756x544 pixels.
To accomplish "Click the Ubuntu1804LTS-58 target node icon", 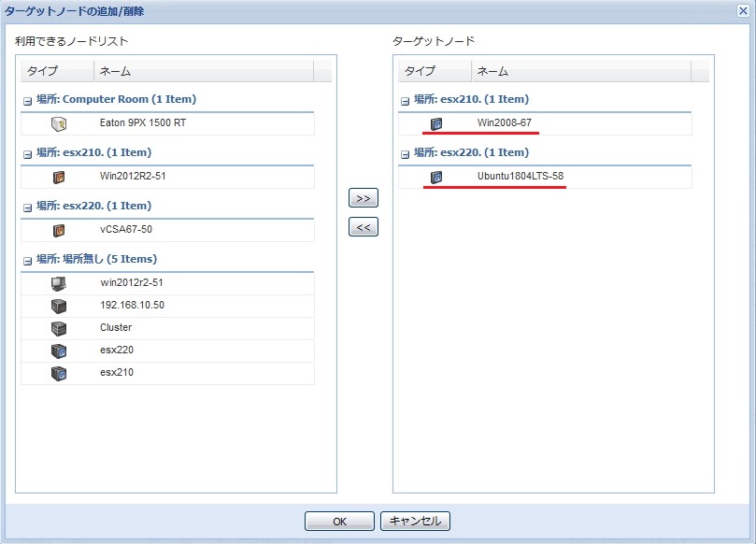I will [435, 177].
